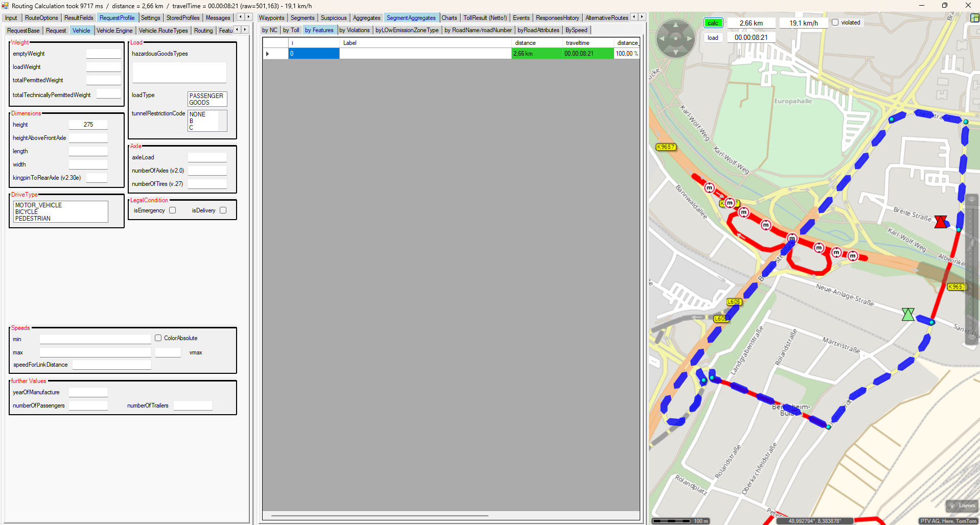
Task: Click the map zoom-in plus icon
Action: (972, 200)
